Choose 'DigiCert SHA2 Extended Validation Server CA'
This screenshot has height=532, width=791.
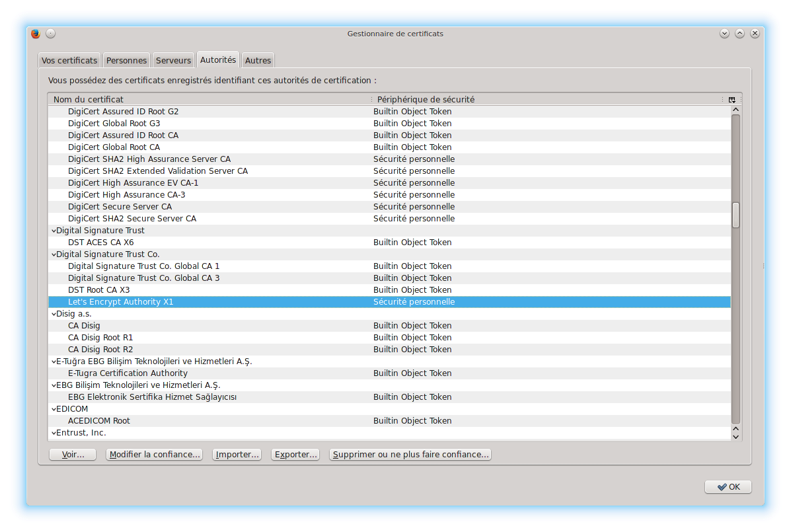click(x=389, y=171)
